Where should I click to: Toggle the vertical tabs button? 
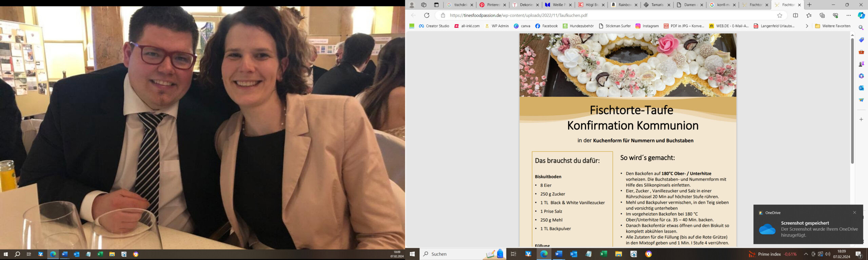[436, 5]
